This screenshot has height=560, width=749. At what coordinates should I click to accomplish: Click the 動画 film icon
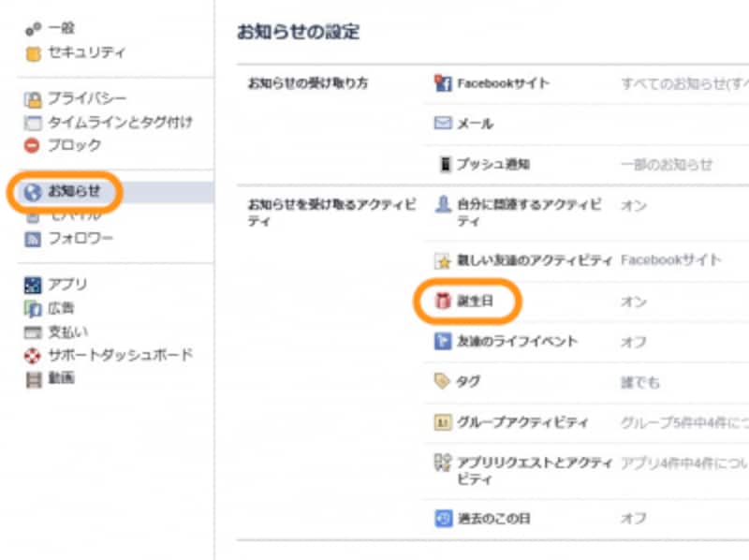(x=33, y=378)
